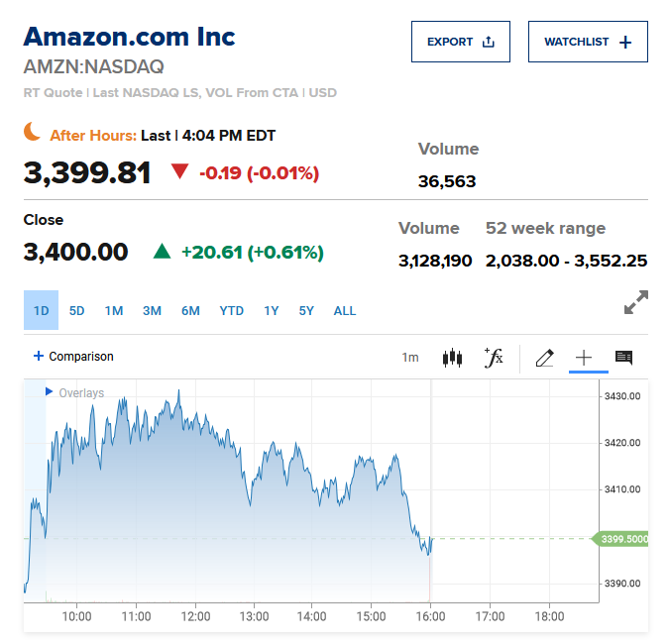Switch to the 6M time range
669x644 pixels.
coord(190,311)
